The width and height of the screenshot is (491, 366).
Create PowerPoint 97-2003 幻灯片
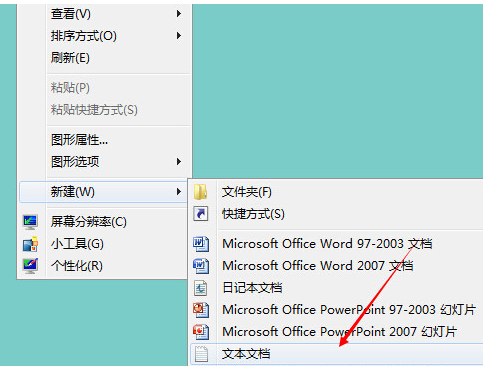[x=336, y=310]
